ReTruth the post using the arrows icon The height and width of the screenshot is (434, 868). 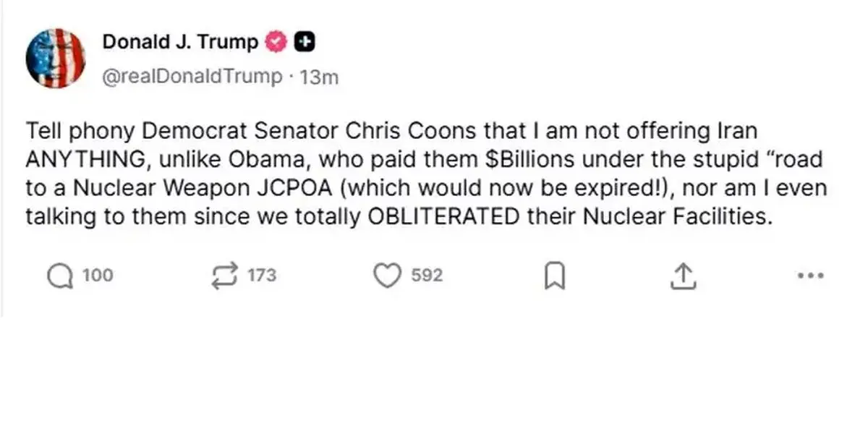(x=224, y=276)
